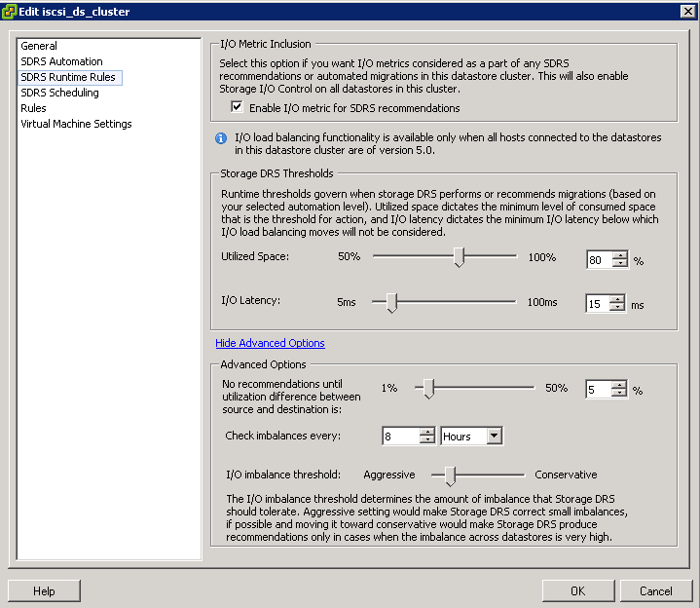Screen dimensions: 700x608
Task: Click the Utilized Space slider thumb
Action: 459,257
